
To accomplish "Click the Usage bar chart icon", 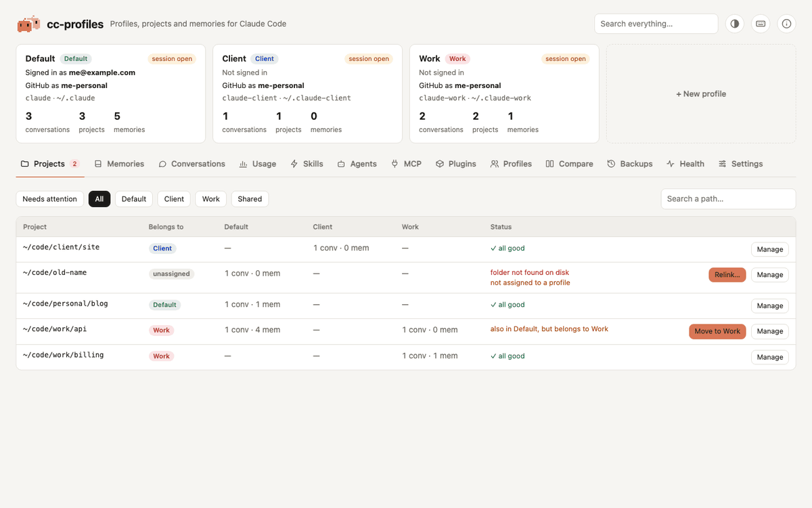I will tap(243, 164).
